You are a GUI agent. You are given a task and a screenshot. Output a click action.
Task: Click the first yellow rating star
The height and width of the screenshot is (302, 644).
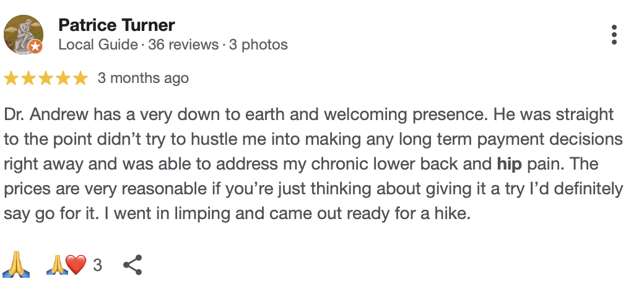pos(11,79)
